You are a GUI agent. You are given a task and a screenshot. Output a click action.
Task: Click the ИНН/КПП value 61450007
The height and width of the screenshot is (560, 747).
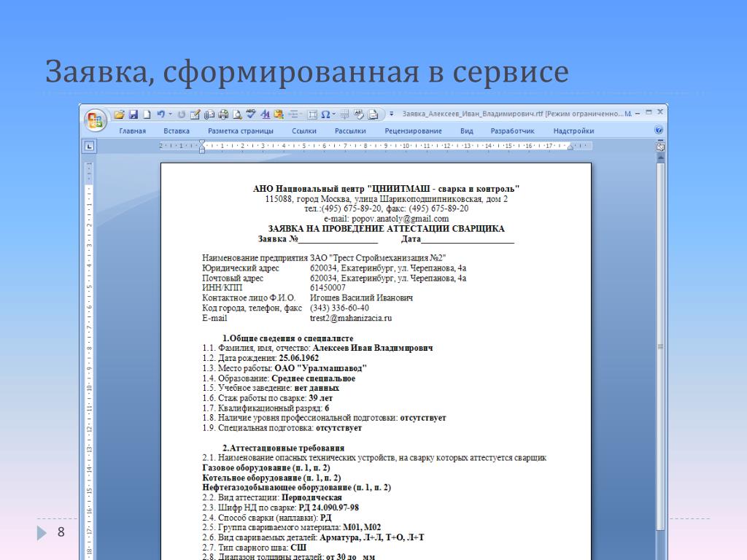click(x=328, y=287)
